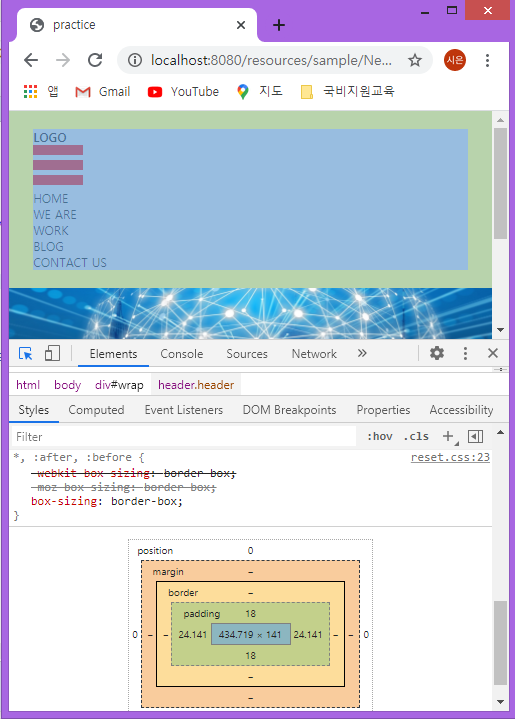Toggle the device toolbar icon
515x719 pixels.
click(x=52, y=354)
